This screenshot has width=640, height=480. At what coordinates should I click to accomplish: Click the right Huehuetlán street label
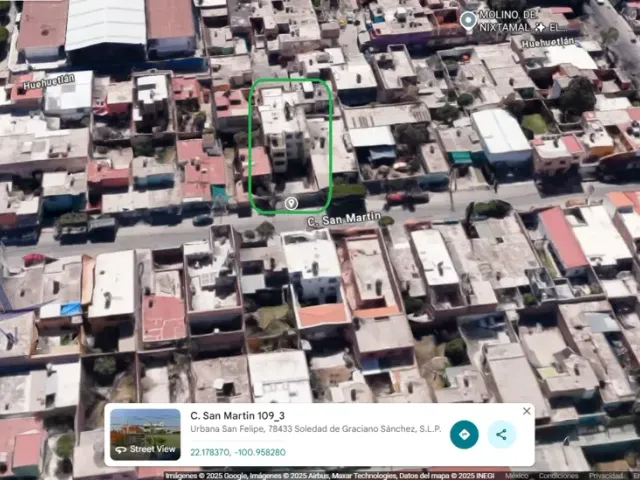548,42
